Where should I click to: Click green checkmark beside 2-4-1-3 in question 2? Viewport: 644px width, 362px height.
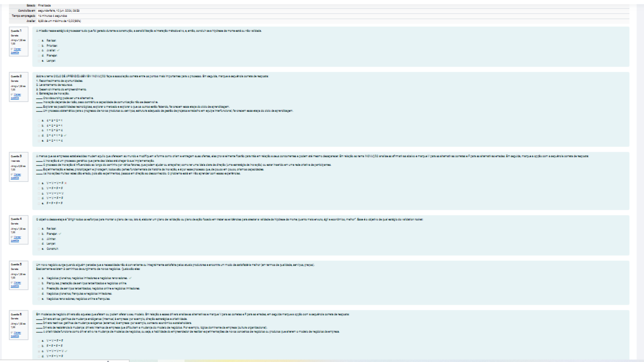tap(65, 135)
